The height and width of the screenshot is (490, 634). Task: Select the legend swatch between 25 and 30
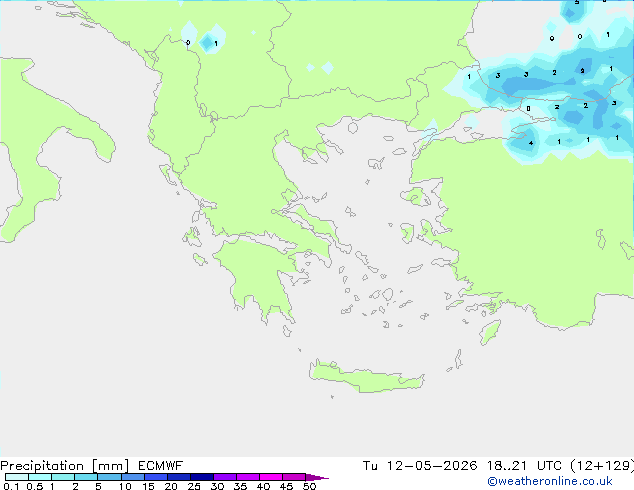[202, 477]
